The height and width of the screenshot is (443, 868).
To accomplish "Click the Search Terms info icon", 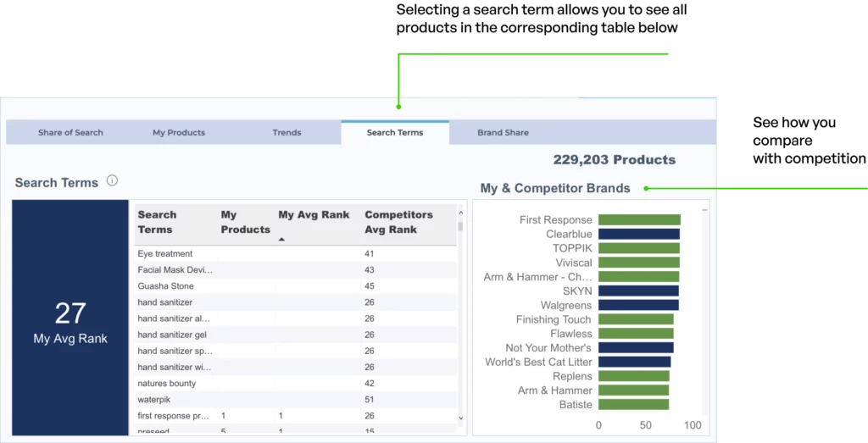I will [113, 180].
